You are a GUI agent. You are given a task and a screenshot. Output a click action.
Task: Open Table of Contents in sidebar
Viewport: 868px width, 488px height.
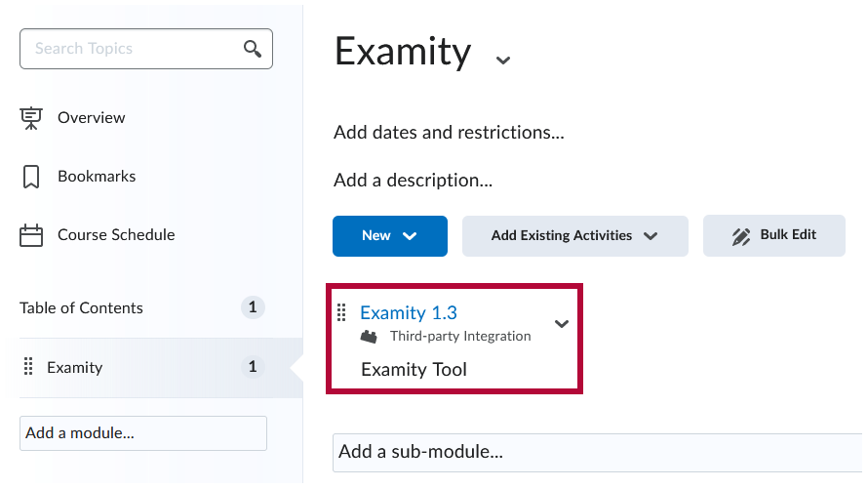[x=81, y=308]
